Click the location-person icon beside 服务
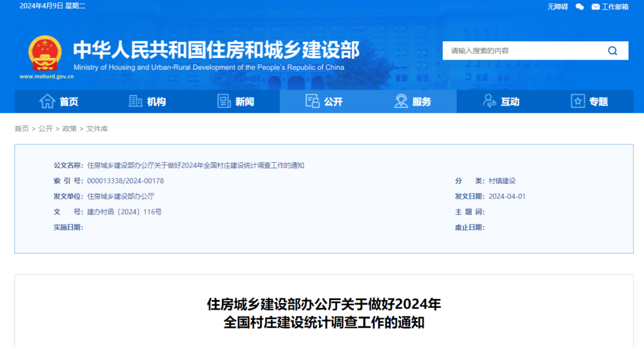The height and width of the screenshot is (346, 644). point(401,101)
